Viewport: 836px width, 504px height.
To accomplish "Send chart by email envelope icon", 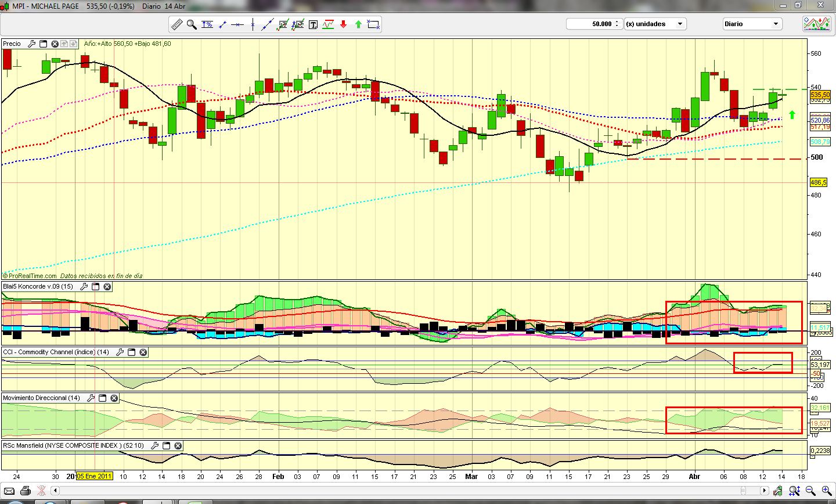I will (x=9, y=491).
